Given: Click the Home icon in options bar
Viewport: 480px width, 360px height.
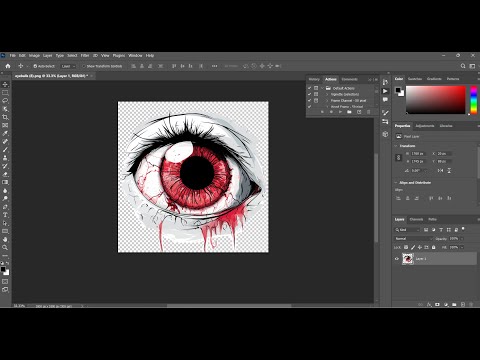Looking at the screenshot, I should (x=8, y=66).
